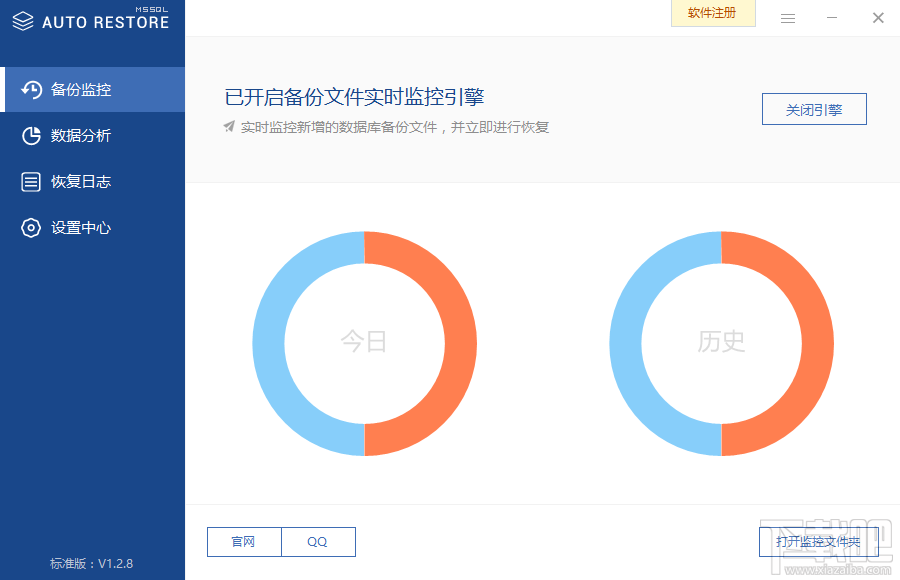This screenshot has width=900, height=580.
Task: Click the stacked-layers Auto Restore logo icon
Action: pyautogui.click(x=23, y=21)
